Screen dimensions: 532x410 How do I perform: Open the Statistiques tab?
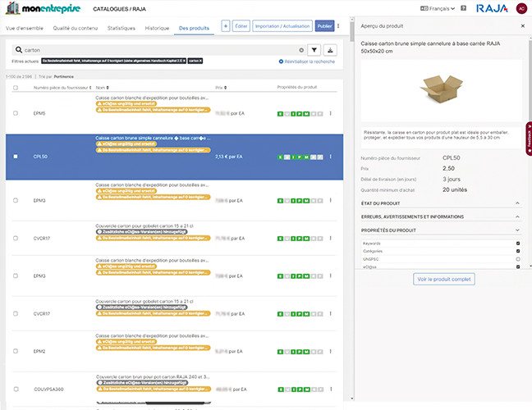122,28
